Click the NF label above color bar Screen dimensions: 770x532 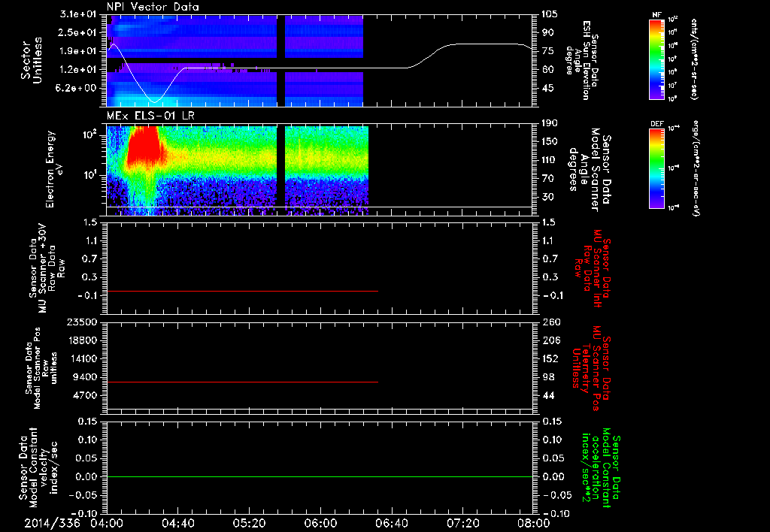tap(656, 15)
